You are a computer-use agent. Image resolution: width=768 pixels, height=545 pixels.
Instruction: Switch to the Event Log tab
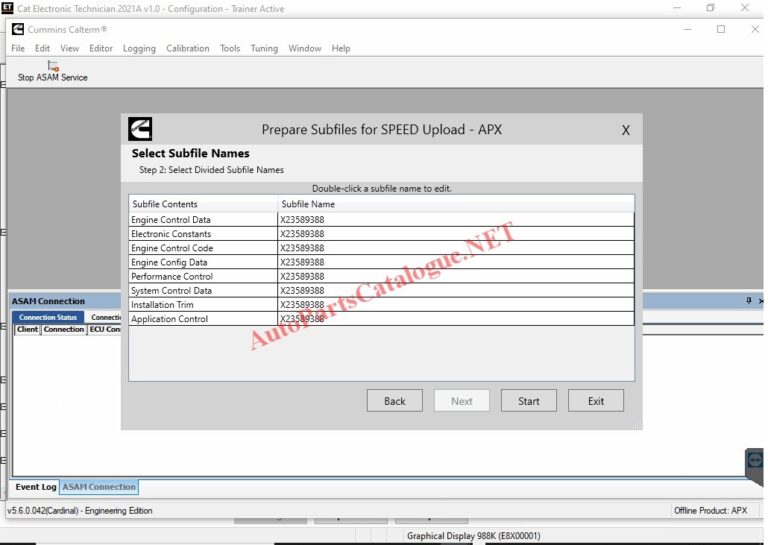[x=36, y=487]
